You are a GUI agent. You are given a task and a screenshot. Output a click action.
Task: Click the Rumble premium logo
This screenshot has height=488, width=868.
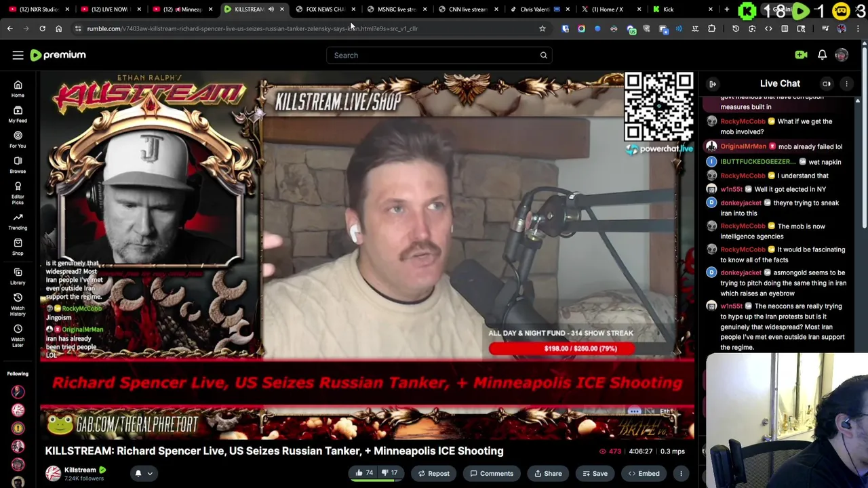click(58, 55)
